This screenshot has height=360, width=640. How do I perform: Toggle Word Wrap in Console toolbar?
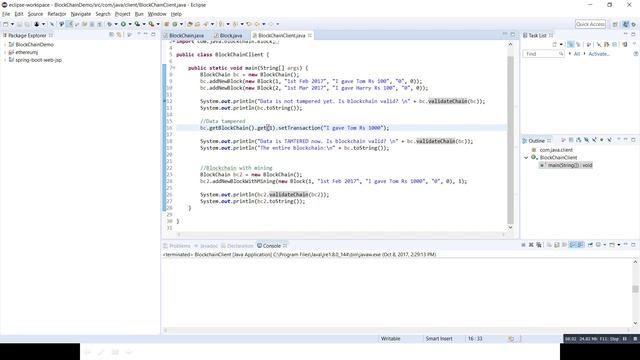tap(564, 245)
